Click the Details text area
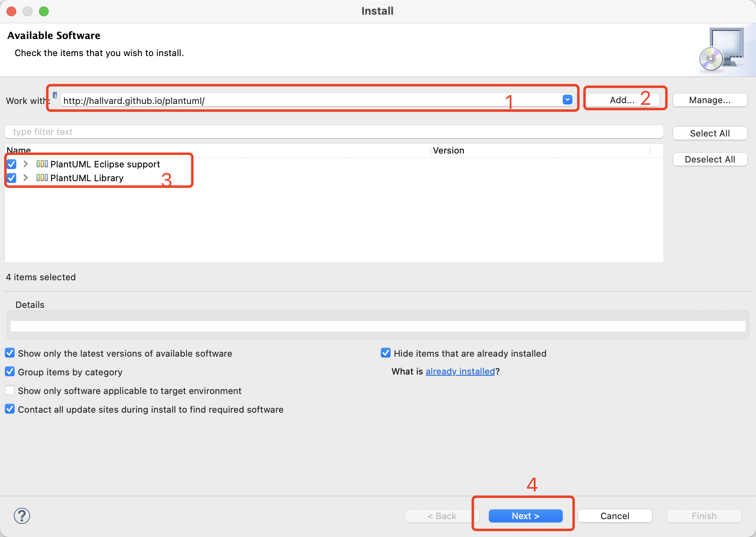756x537 pixels. [378, 326]
